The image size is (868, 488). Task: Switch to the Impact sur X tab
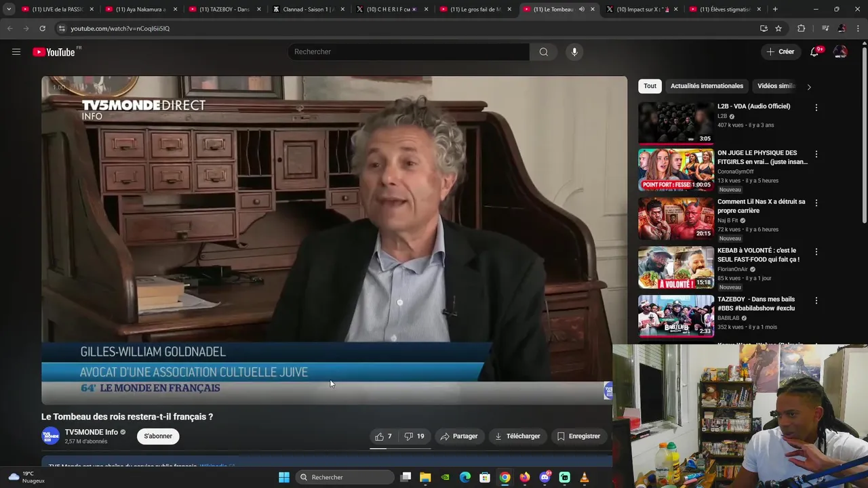point(642,9)
